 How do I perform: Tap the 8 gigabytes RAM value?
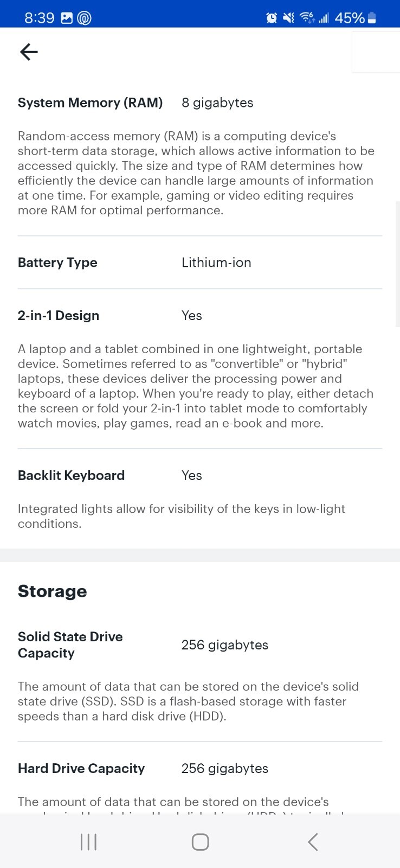pyautogui.click(x=217, y=103)
